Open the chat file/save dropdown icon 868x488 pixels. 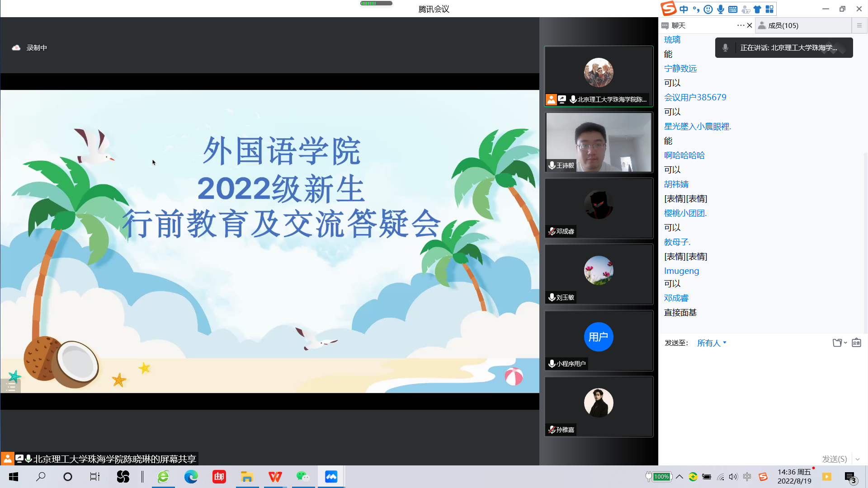click(840, 343)
